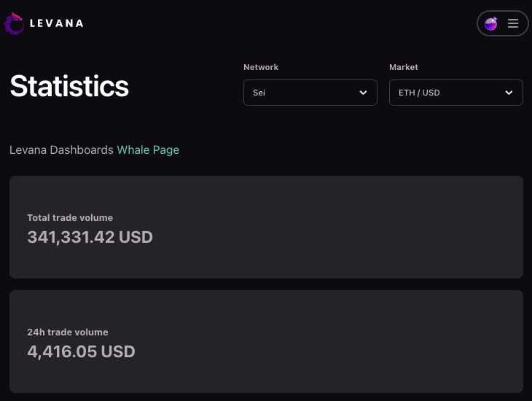Open the Whale Page link
Image resolution: width=532 pixels, height=401 pixels.
pos(148,149)
